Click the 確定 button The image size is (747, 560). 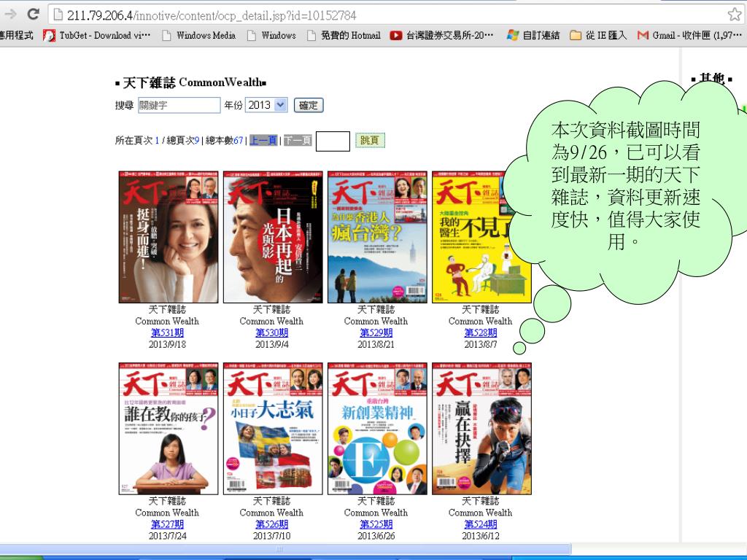tap(309, 105)
